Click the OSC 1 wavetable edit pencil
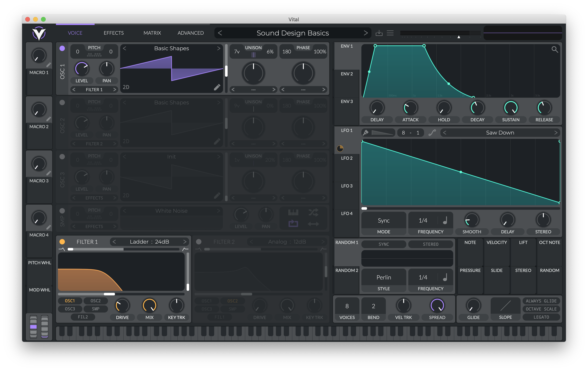This screenshot has height=371, width=588. [217, 87]
